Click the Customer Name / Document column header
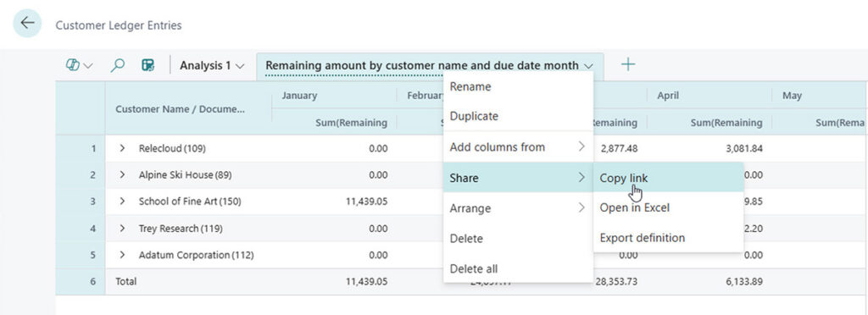 coord(188,109)
